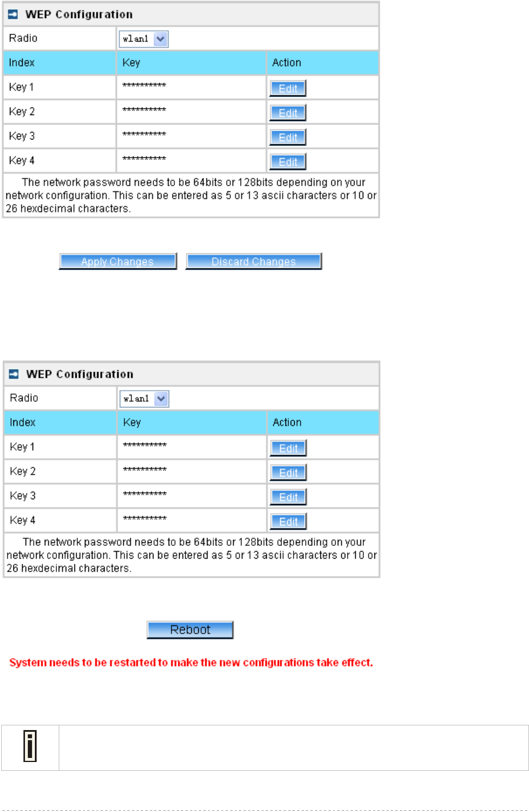Click the arrow icon beside the bottom WEP Configuration title

[x=15, y=374]
